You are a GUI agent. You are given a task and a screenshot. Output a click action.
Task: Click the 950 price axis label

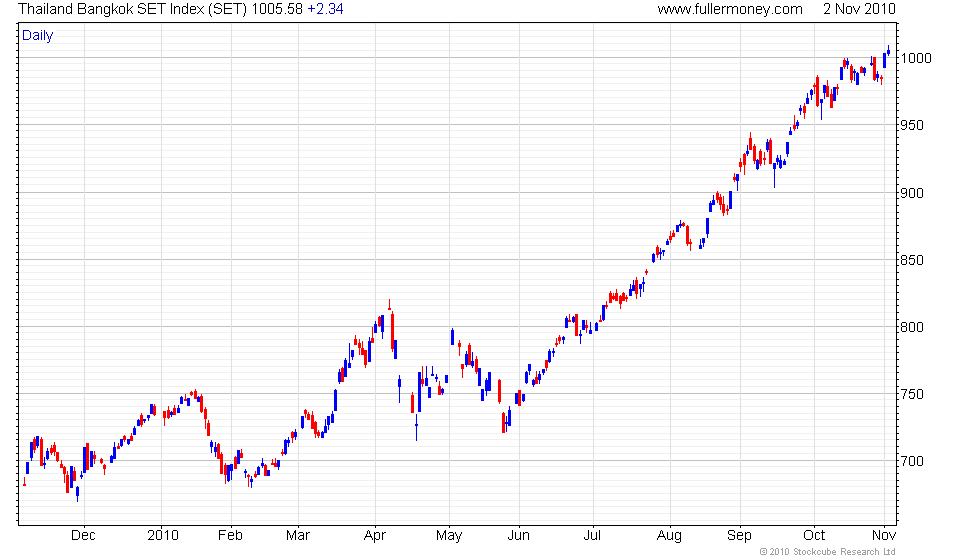pos(911,125)
